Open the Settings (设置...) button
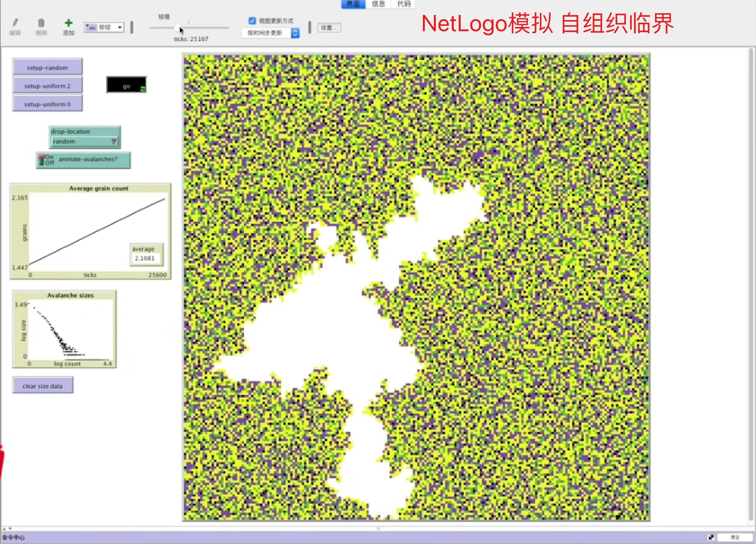Image resolution: width=756 pixels, height=544 pixels. tap(329, 28)
